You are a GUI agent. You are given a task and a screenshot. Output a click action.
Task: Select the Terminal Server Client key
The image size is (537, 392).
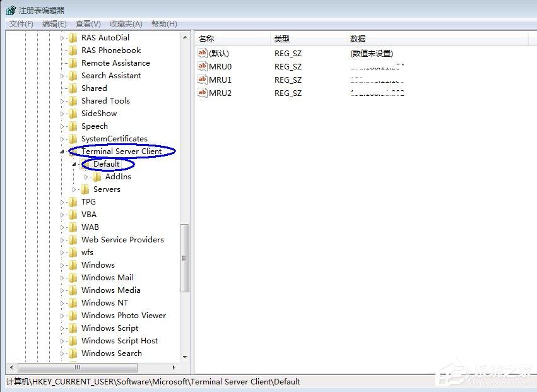click(121, 151)
